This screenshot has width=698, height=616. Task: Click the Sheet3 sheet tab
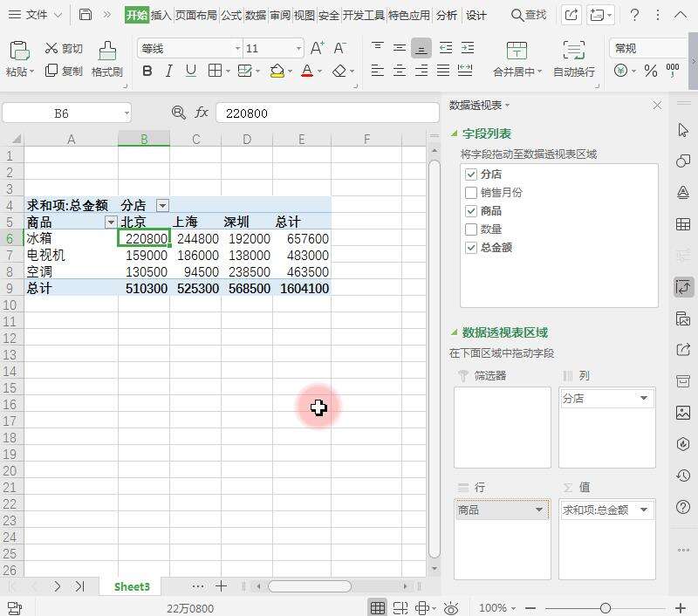(x=131, y=586)
